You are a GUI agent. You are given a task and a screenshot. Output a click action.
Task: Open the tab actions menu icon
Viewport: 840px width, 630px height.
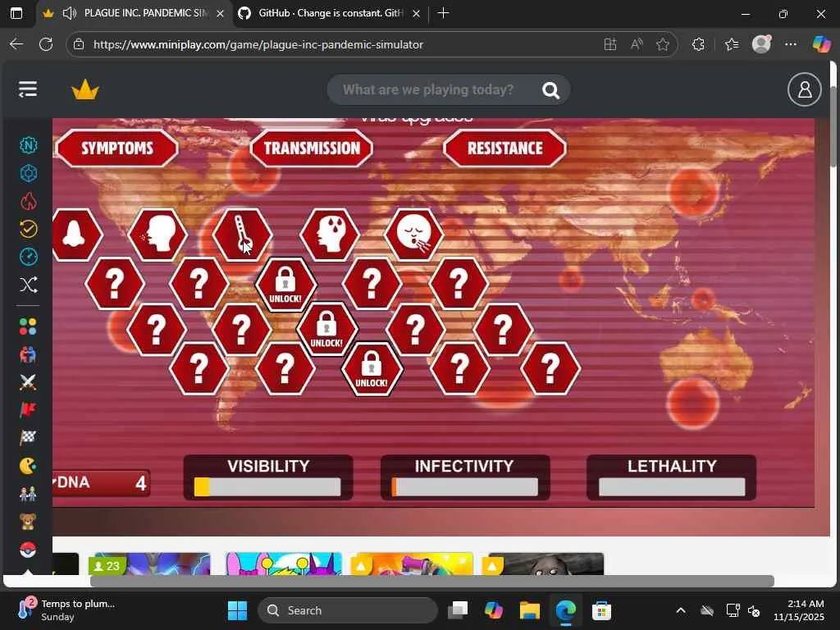tap(16, 13)
